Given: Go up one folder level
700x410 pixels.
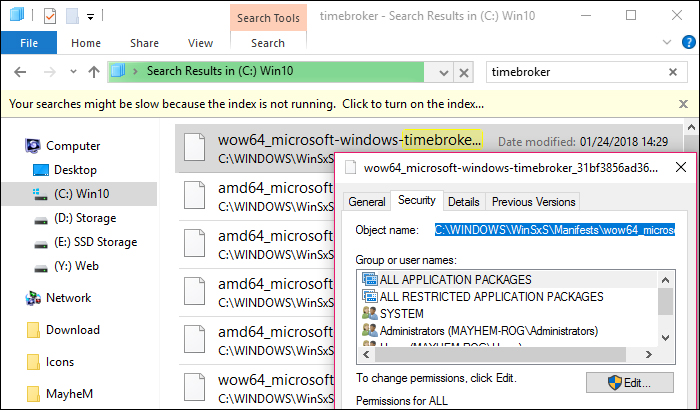Looking at the screenshot, I should point(94,71).
